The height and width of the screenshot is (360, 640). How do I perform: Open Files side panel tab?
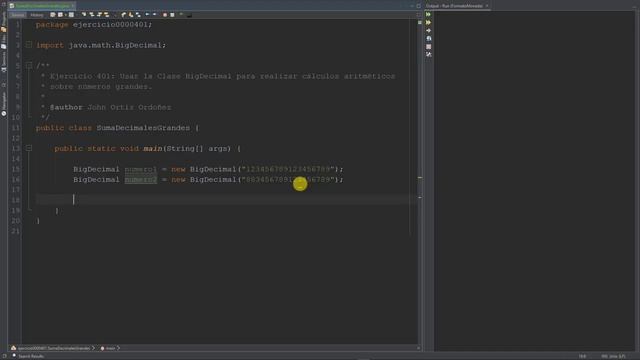(4, 42)
